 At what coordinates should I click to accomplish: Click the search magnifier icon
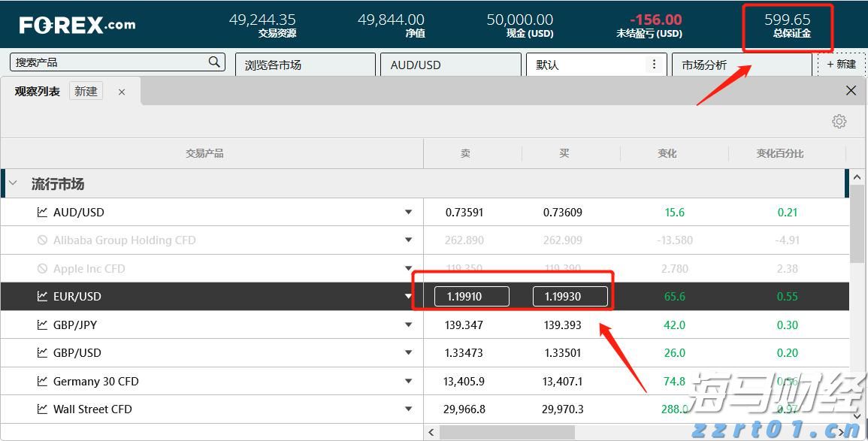coord(214,62)
